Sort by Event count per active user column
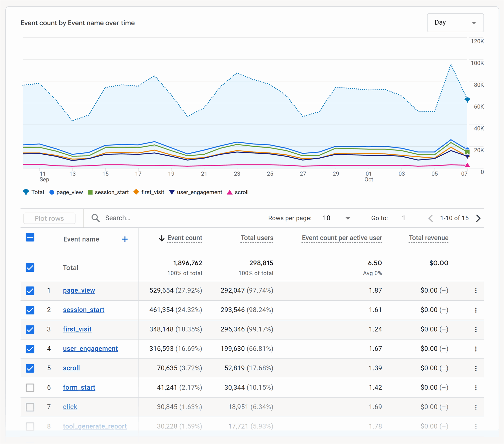 [x=342, y=238]
